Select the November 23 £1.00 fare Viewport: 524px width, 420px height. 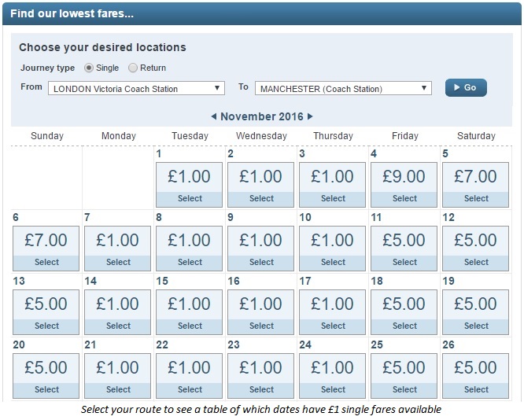260,376
